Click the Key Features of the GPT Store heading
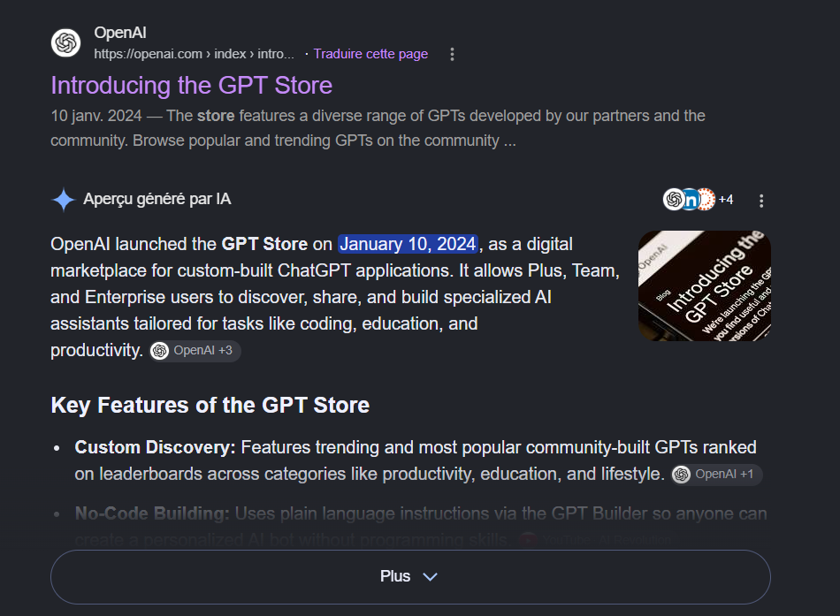 tap(210, 406)
